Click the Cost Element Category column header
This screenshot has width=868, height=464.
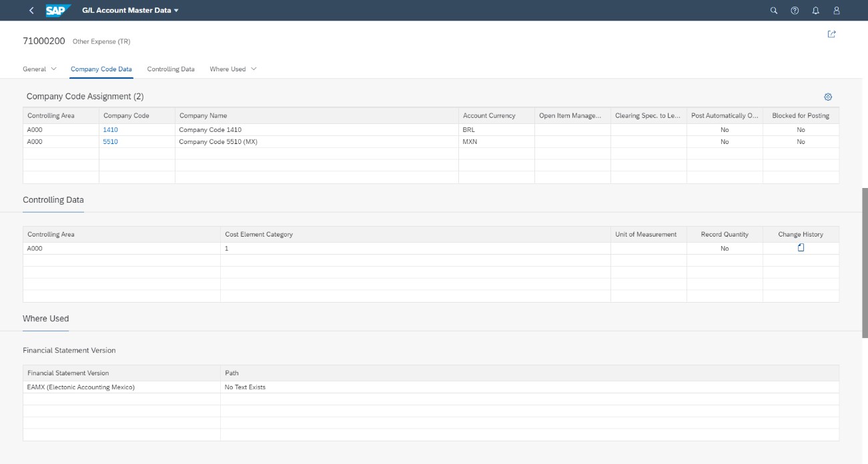[259, 234]
